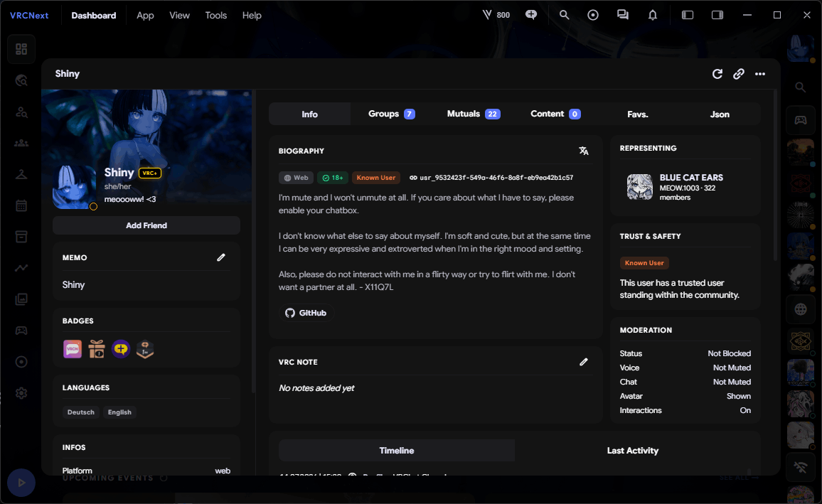The image size is (822, 504).
Task: Click the VRCNext logo
Action: [x=29, y=15]
